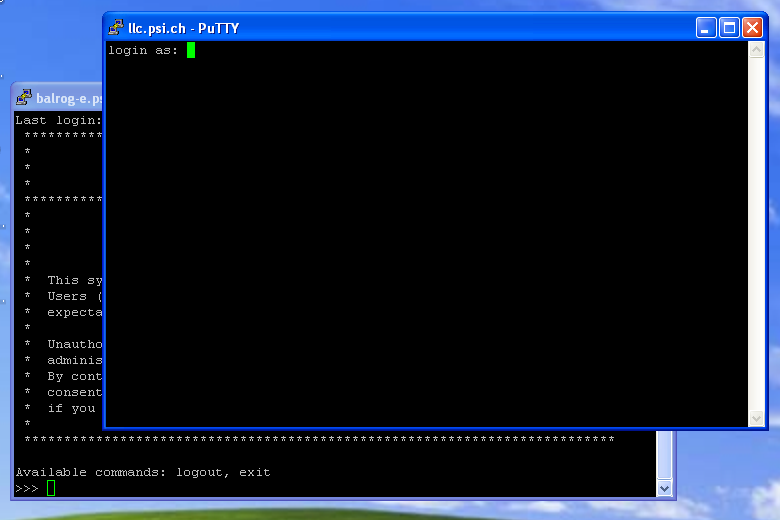Open the balrog-e PuTTY window icon menu

click(x=24, y=97)
